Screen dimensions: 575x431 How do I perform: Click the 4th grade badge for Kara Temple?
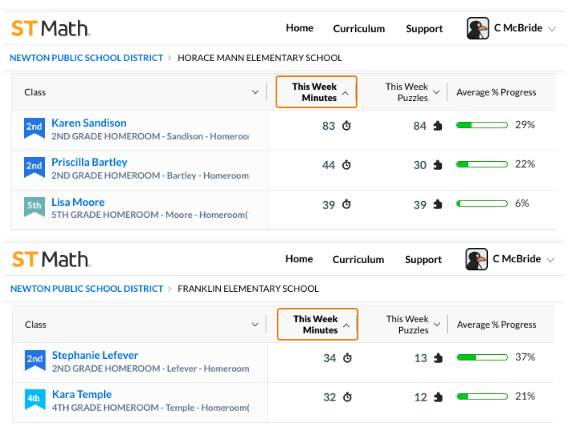[35, 399]
